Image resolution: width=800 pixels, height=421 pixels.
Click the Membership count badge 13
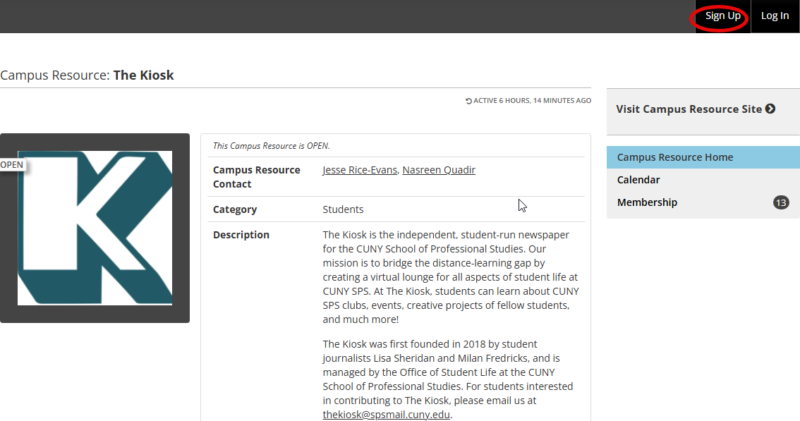click(x=781, y=203)
